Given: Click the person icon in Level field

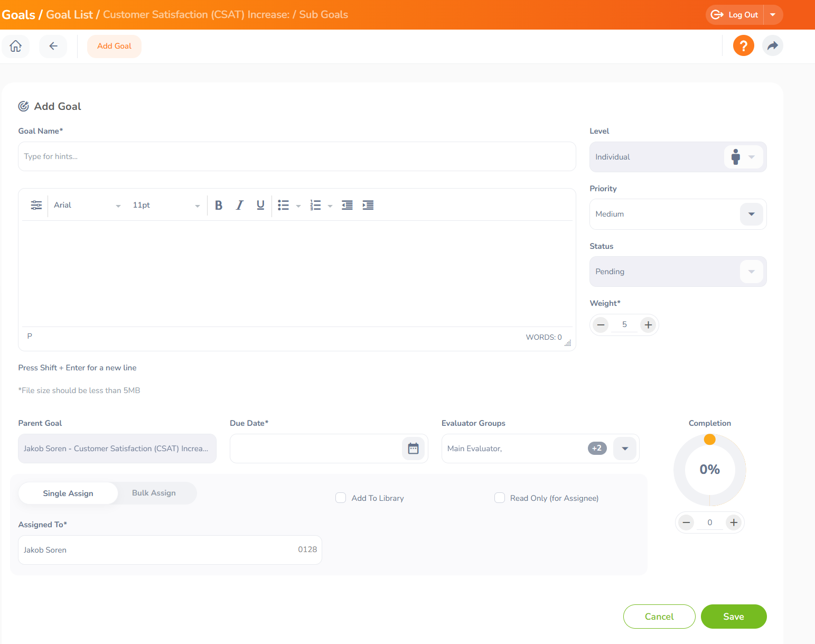Looking at the screenshot, I should coord(735,157).
